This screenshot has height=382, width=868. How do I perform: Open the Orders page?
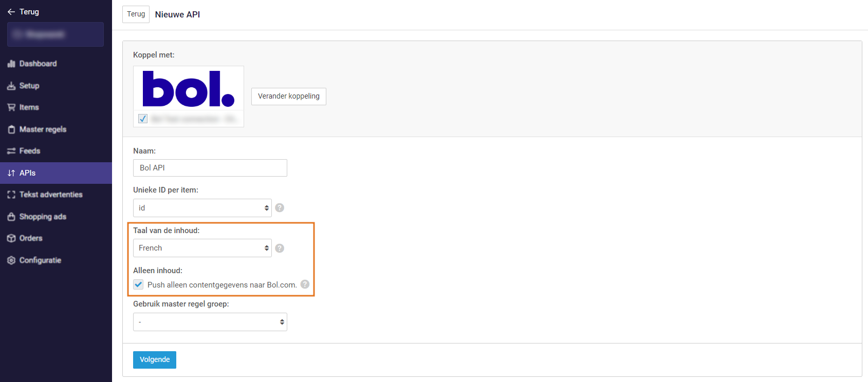56,238
